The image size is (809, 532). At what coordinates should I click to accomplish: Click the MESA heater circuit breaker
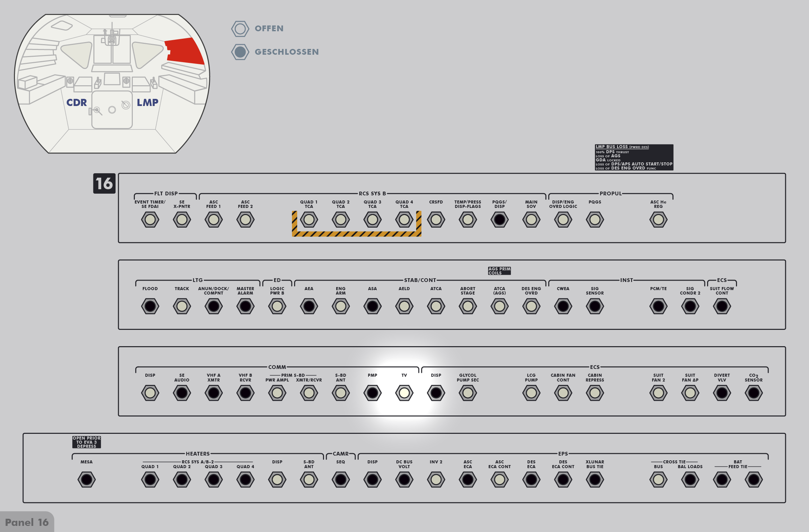[x=86, y=480]
